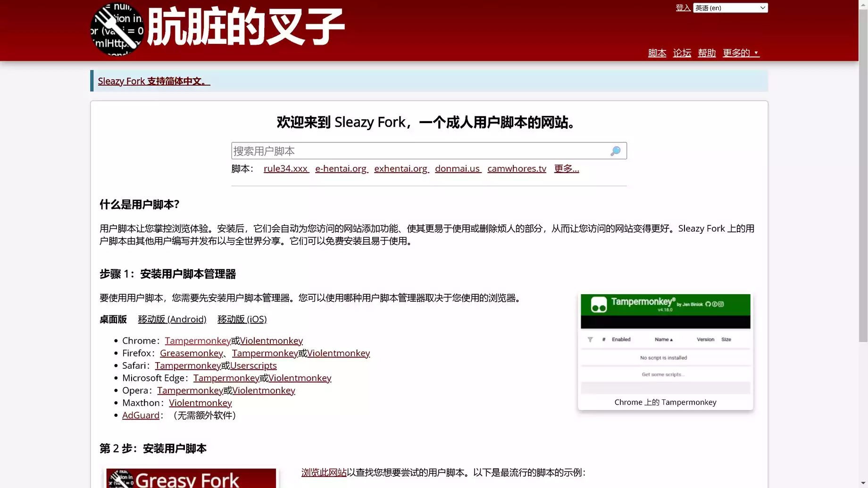Click the Chrome 上的 Tampermonkey caption
Image resolution: width=868 pixels, height=488 pixels.
665,402
